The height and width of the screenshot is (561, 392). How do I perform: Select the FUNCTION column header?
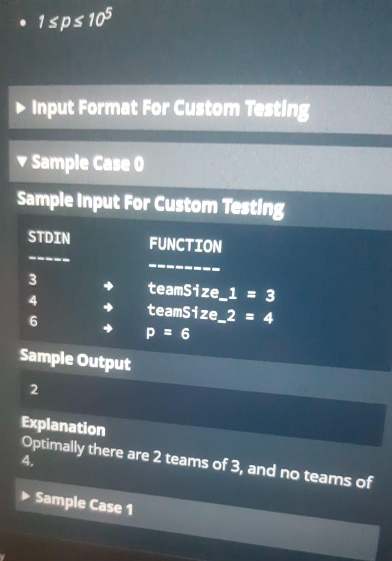coord(186,246)
